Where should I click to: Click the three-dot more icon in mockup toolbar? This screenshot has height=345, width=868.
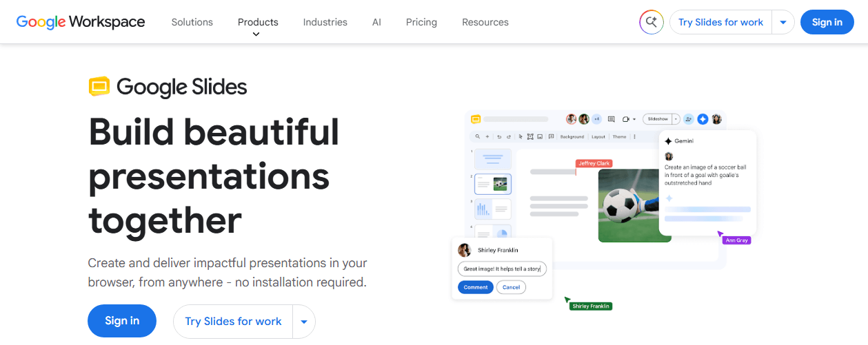point(634,136)
